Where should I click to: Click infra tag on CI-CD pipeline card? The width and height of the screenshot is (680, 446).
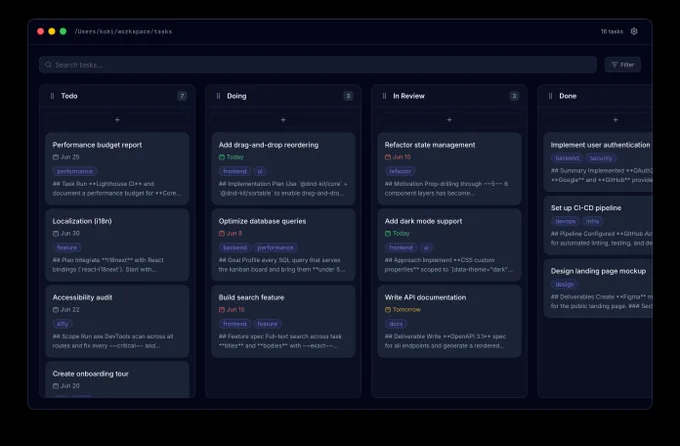tap(593, 221)
